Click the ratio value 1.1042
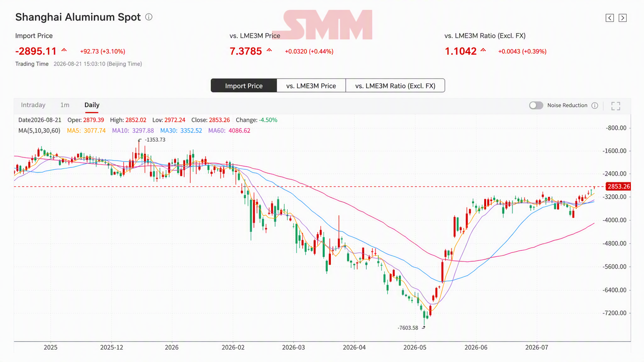The width and height of the screenshot is (644, 362). (461, 51)
